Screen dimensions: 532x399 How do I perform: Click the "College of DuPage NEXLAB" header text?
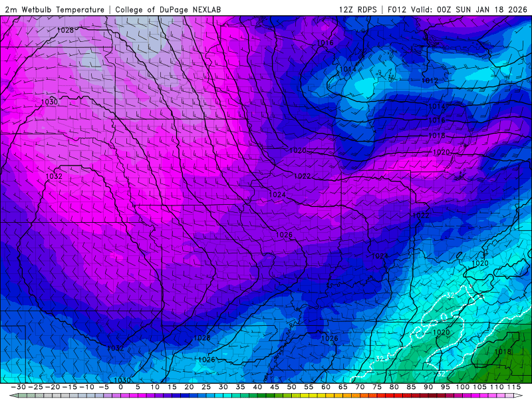click(168, 9)
